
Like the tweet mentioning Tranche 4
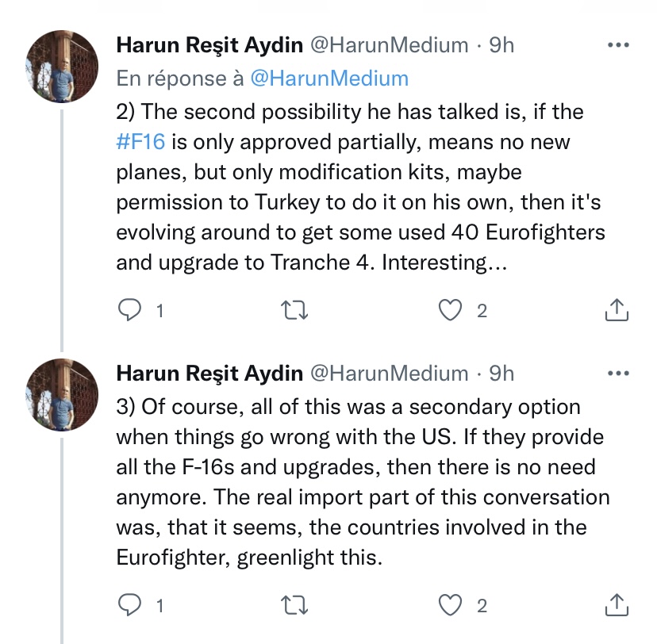(451, 311)
